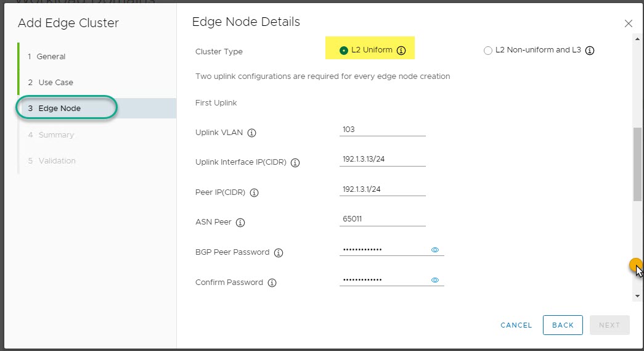644x351 pixels.
Task: Click the Uplink VLAN input field
Action: pyautogui.click(x=382, y=130)
